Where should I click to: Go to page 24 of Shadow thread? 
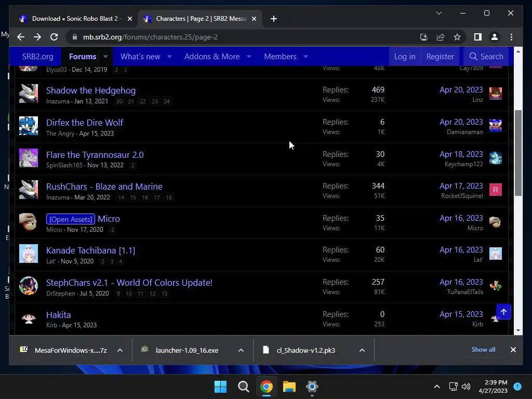(167, 101)
